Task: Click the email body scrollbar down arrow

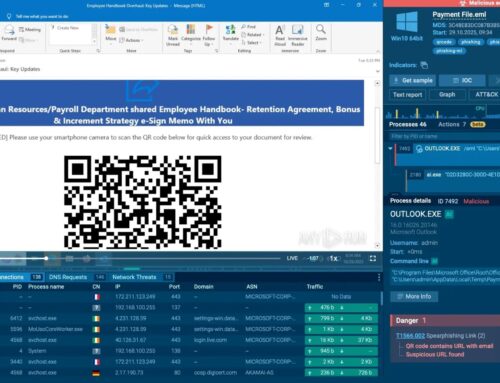Action: tap(377, 246)
